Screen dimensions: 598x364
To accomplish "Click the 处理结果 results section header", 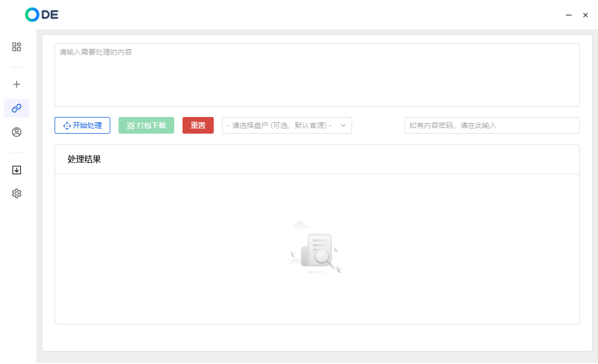I will (83, 159).
